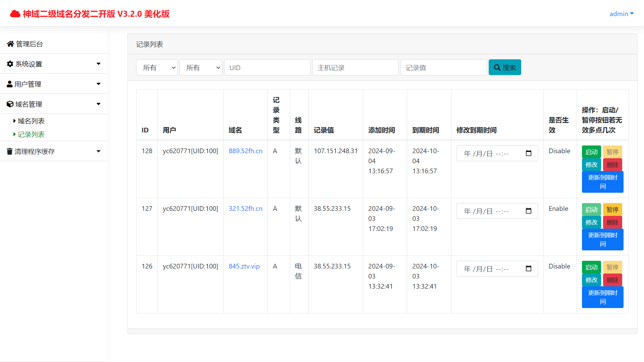Open calendar picker for record 126

click(529, 269)
